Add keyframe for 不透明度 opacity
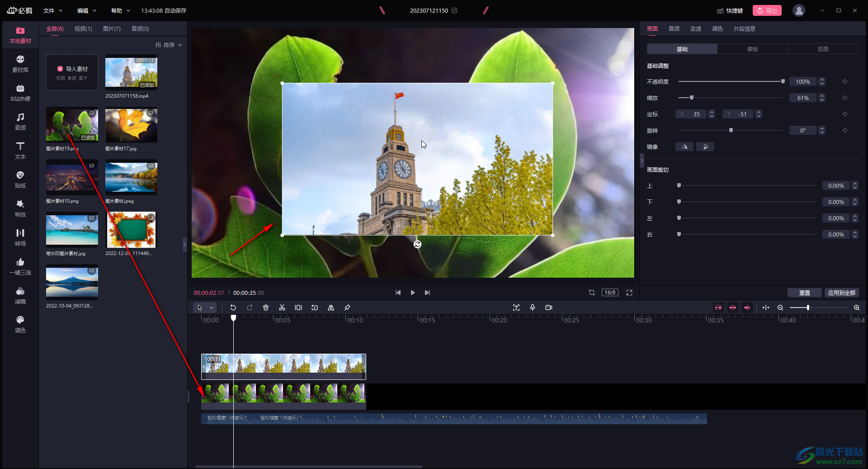Viewport: 868px width, 469px height. point(845,81)
